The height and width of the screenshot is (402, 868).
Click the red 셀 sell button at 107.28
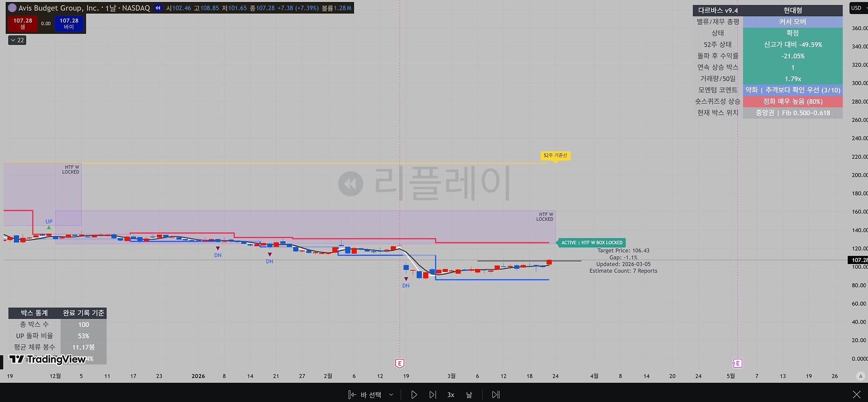[x=23, y=23]
